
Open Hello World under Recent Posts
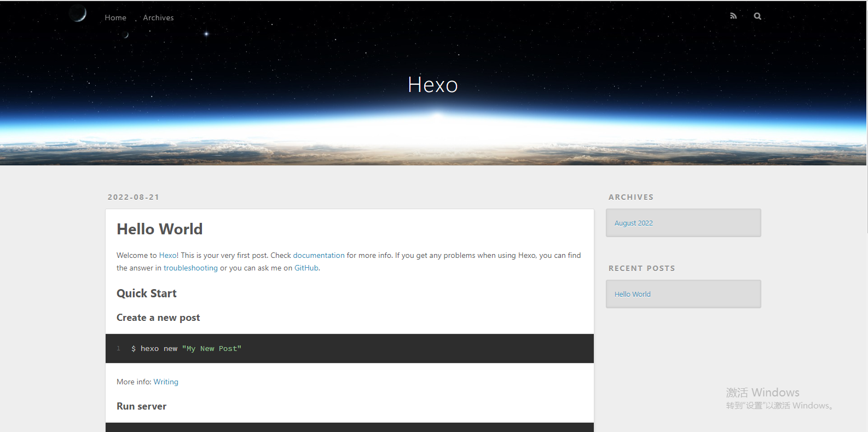[633, 294]
